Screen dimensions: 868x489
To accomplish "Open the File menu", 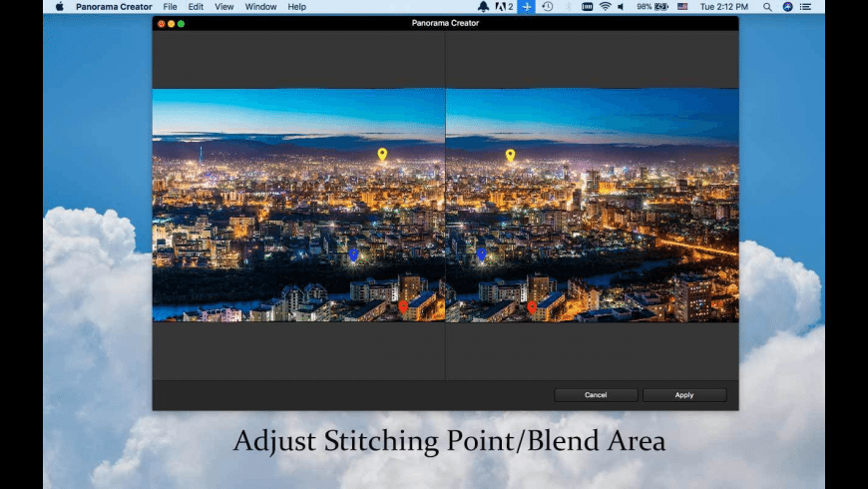I will pos(170,7).
